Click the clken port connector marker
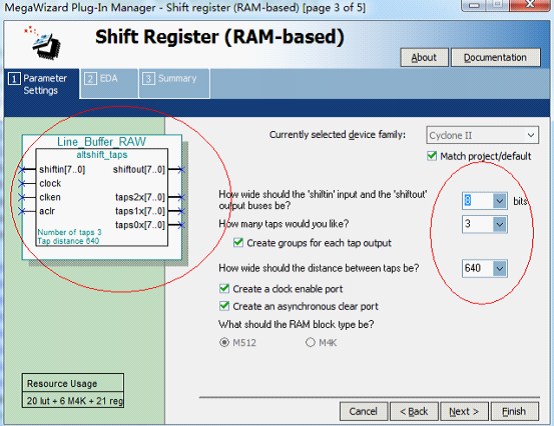 click(22, 197)
